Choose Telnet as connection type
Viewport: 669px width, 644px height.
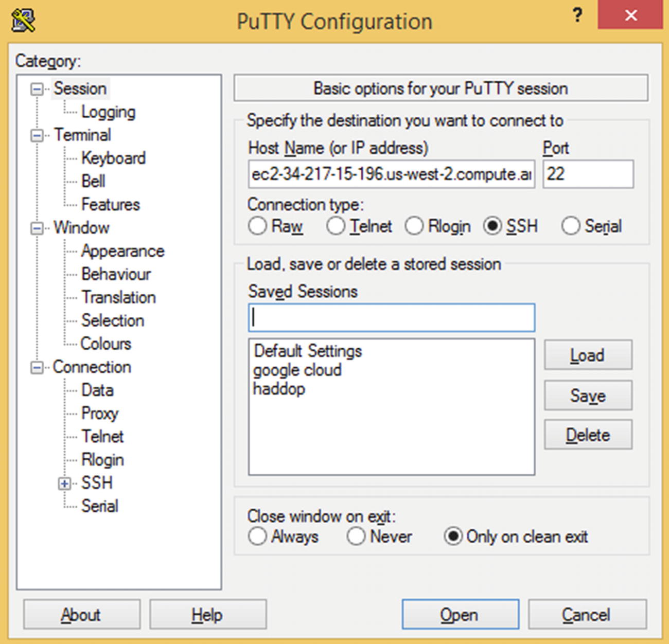pyautogui.click(x=336, y=226)
